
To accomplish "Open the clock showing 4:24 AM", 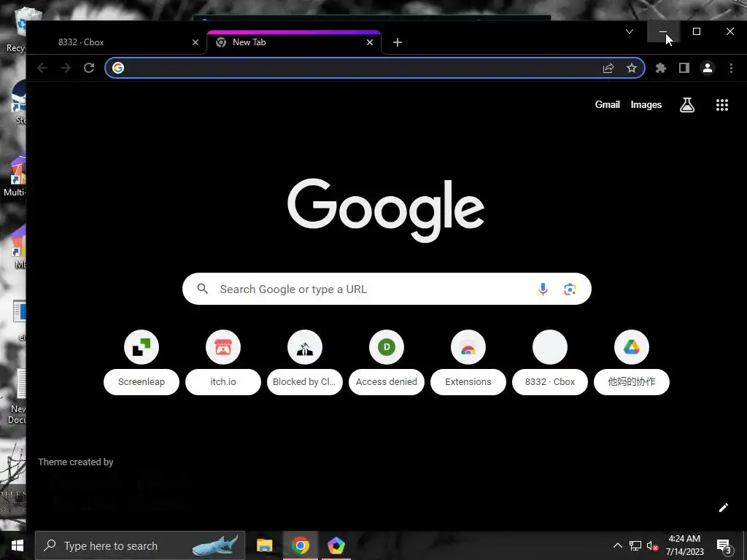I will 684,545.
